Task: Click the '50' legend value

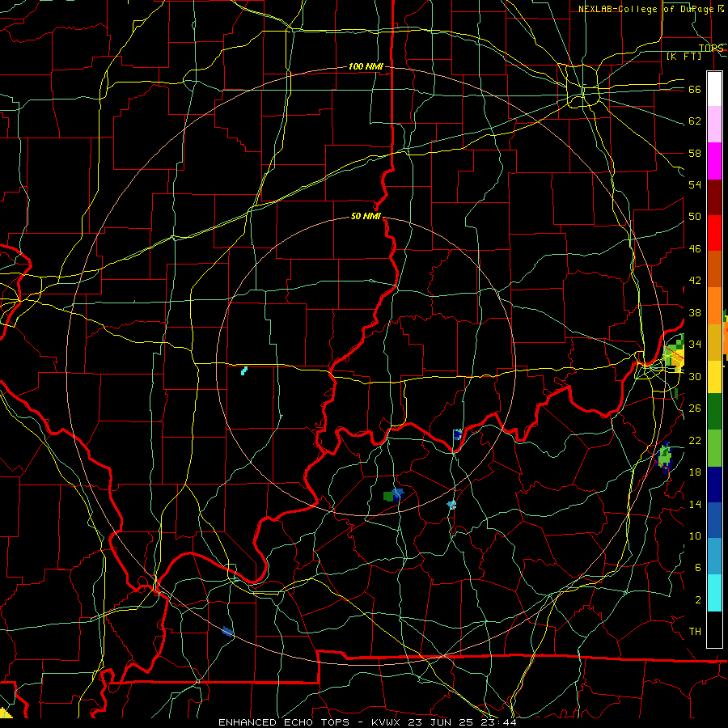Action: 695,217
